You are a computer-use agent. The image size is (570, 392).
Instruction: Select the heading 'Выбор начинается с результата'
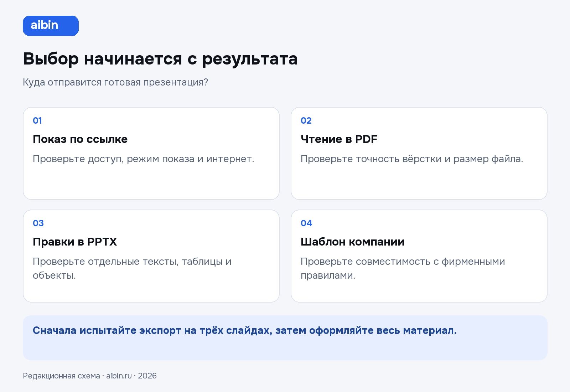(x=160, y=59)
